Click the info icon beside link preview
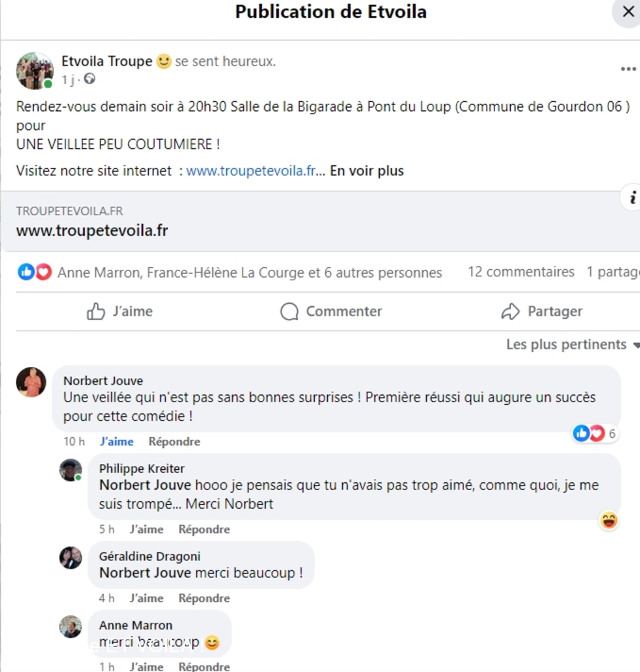The width and height of the screenshot is (640, 672). (x=631, y=198)
